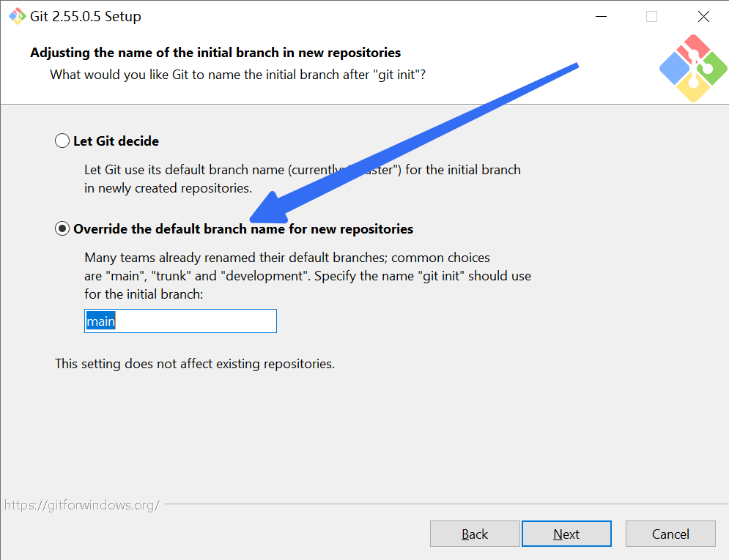Go to Next setup page
This screenshot has width=729, height=560.
click(566, 534)
